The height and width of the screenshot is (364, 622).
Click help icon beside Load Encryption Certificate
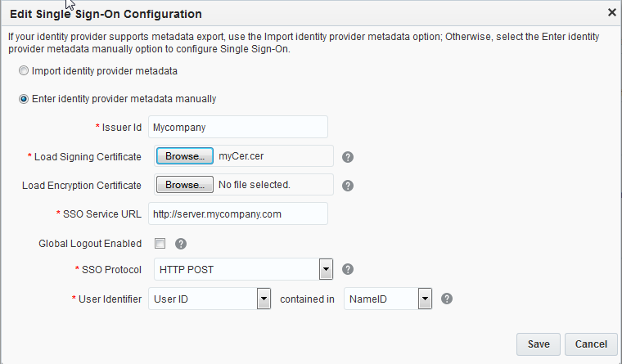point(347,186)
